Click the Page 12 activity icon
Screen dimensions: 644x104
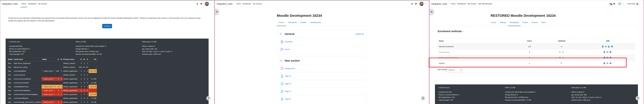click(282, 76)
